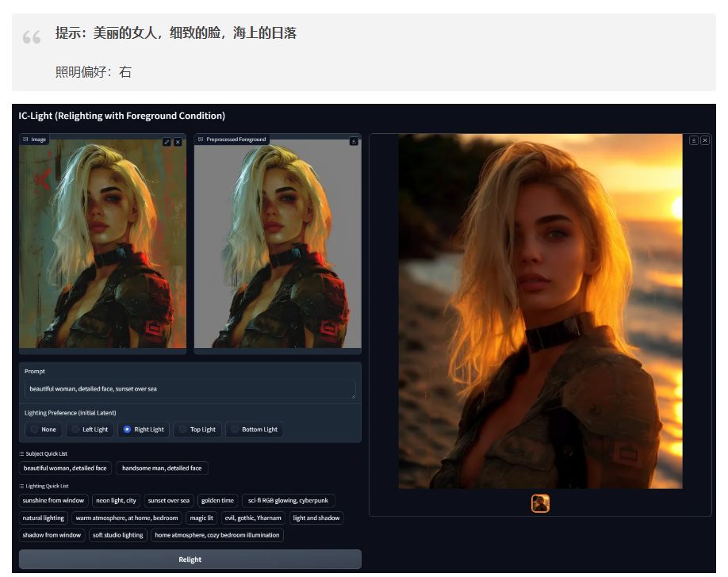Click into the Prompt text field
The image size is (728, 577).
point(190,389)
